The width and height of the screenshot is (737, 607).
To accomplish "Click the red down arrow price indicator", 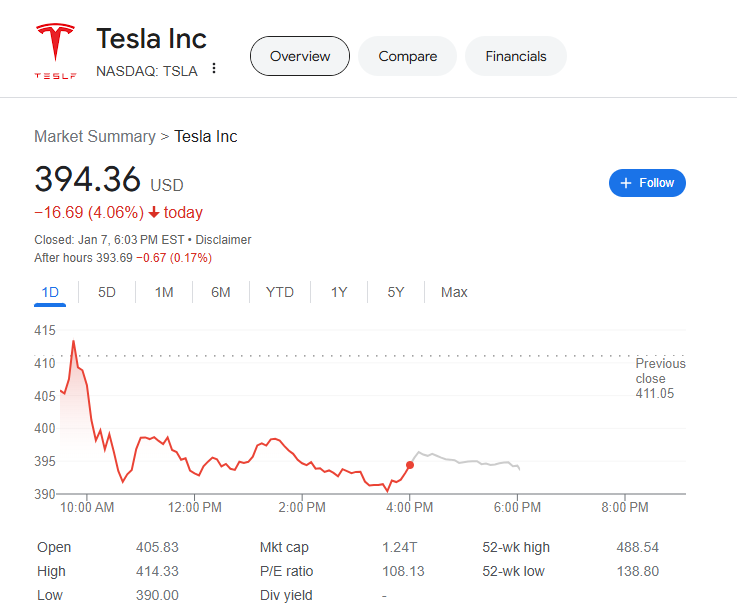I will tap(154, 212).
